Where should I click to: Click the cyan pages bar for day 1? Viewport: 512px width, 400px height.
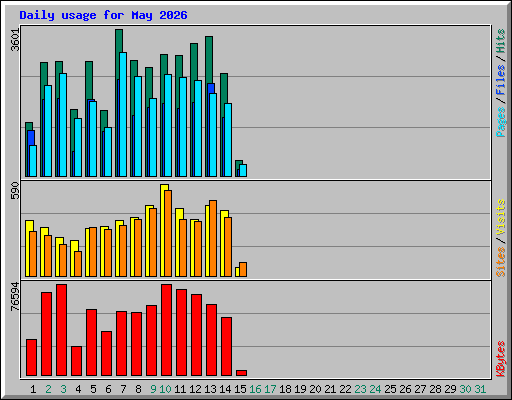33,161
